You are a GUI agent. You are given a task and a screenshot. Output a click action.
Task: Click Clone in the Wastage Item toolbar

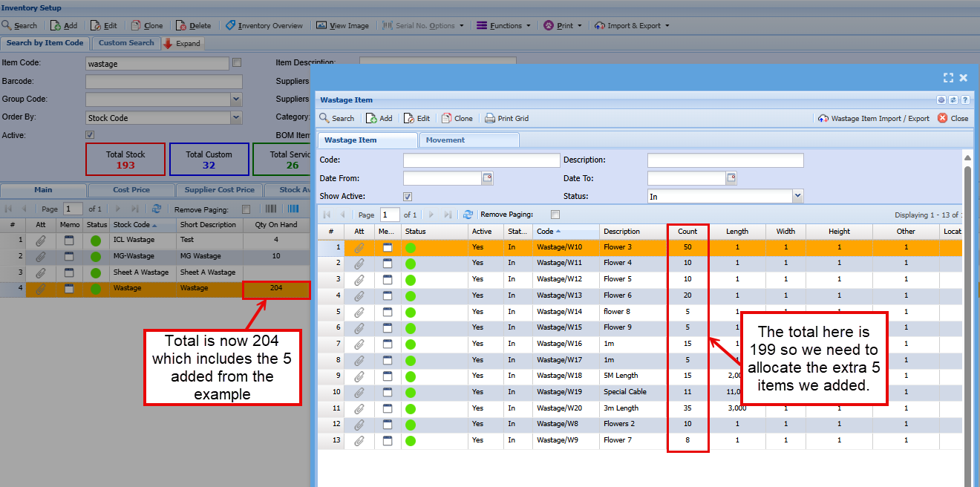(457, 118)
